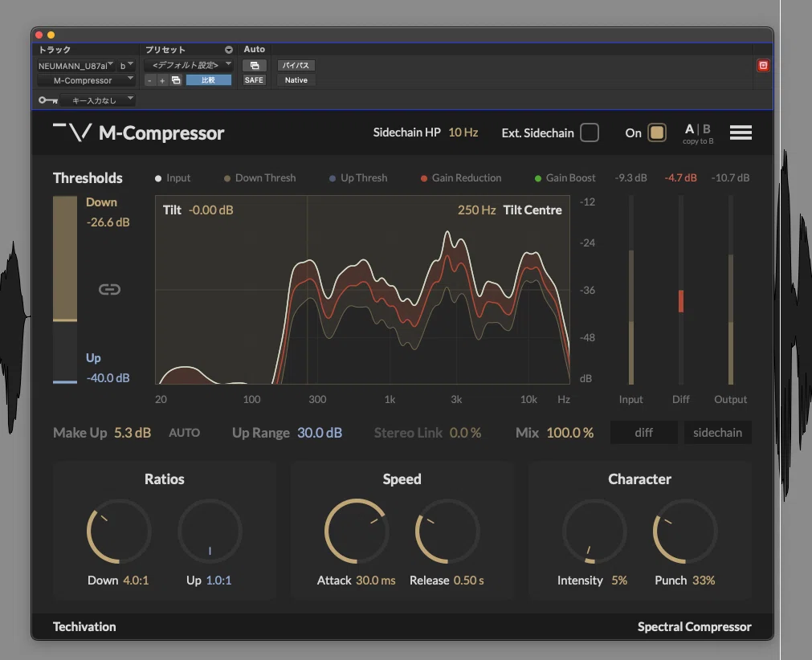The image size is (812, 660).
Task: Click the copy settings icon beside plus button
Action: 176,79
